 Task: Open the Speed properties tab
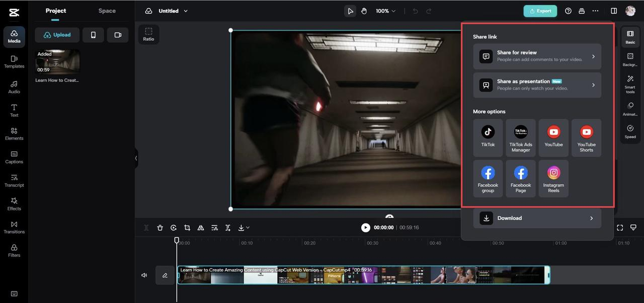tap(630, 131)
